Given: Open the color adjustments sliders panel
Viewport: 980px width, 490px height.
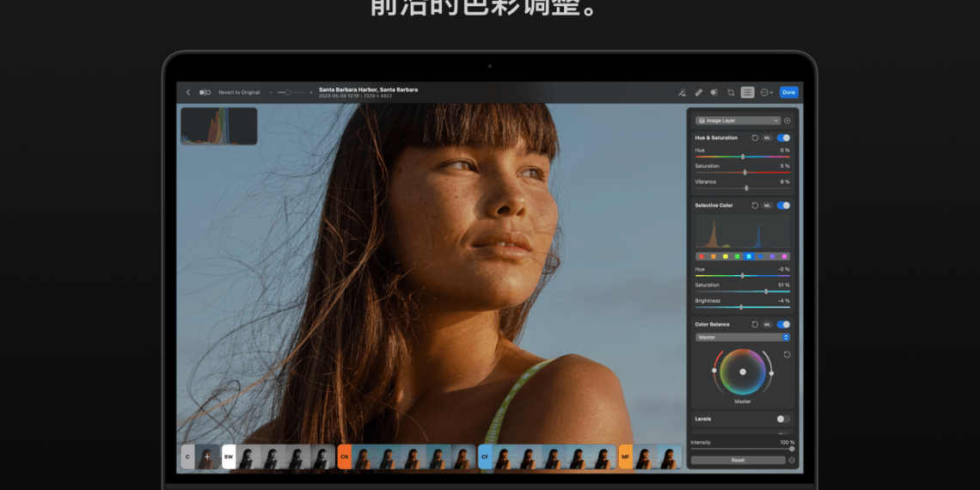Looking at the screenshot, I should click(x=748, y=92).
